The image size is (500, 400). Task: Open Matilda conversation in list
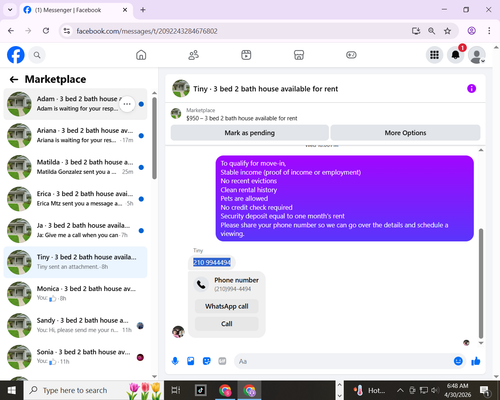tap(75, 167)
